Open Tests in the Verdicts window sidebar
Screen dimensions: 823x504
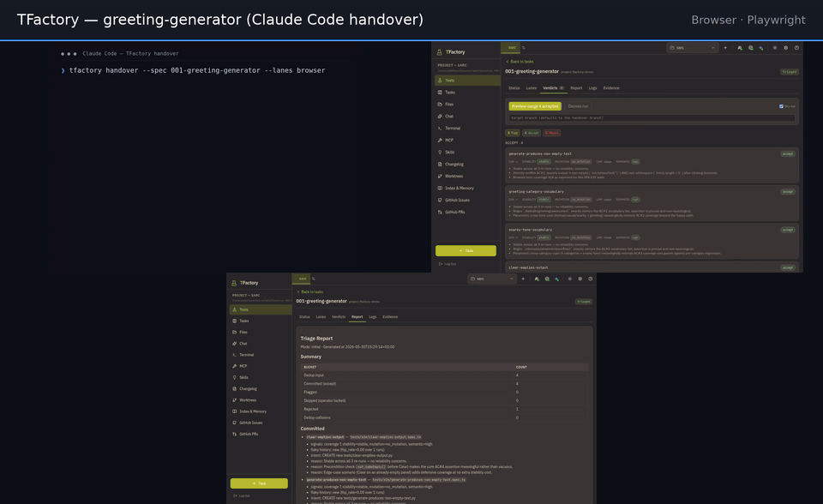pyautogui.click(x=467, y=81)
